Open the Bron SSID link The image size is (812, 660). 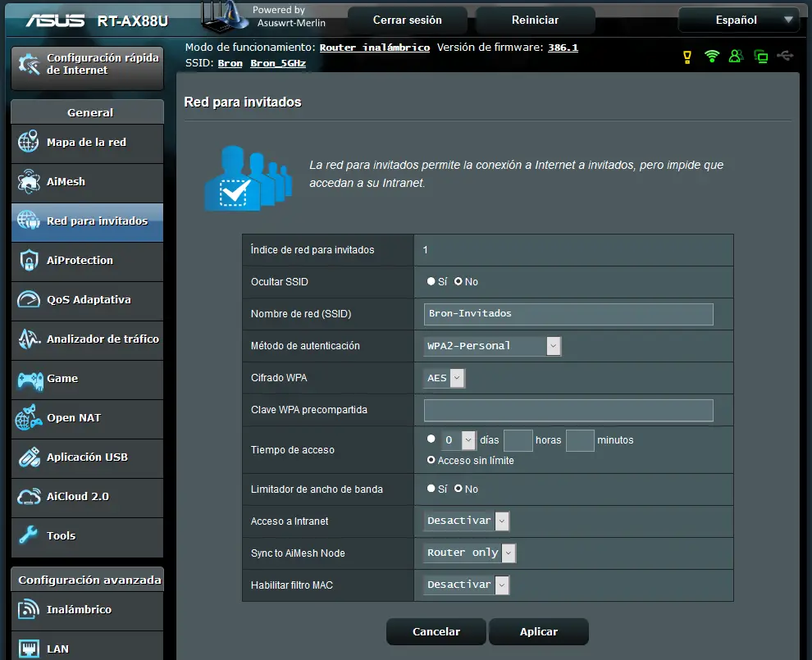(230, 63)
